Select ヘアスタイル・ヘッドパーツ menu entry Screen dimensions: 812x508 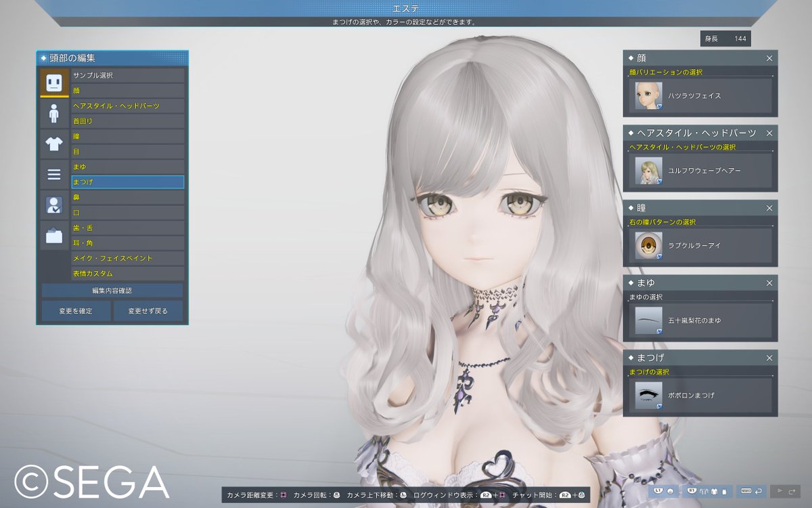128,106
